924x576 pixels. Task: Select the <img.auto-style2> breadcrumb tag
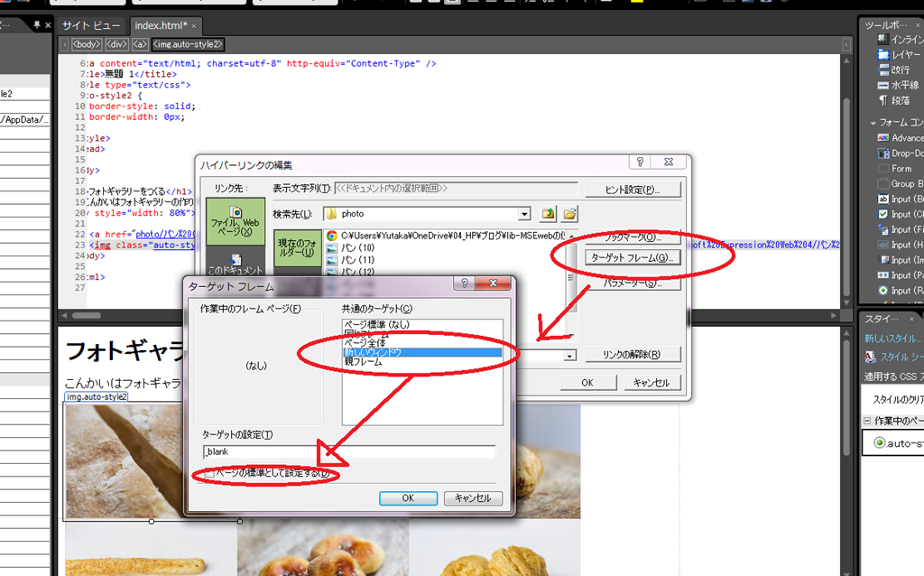[188, 44]
